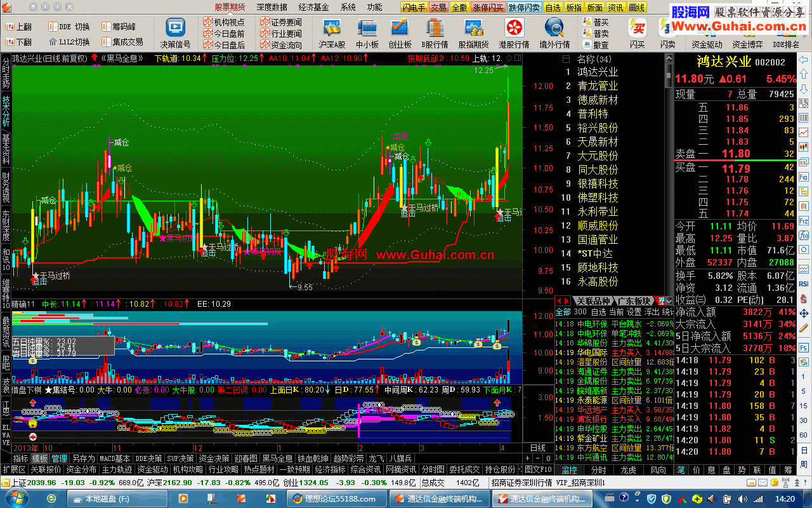Click the 闪买 quick-buy icon
This screenshot has height=508, width=812.
(637, 33)
